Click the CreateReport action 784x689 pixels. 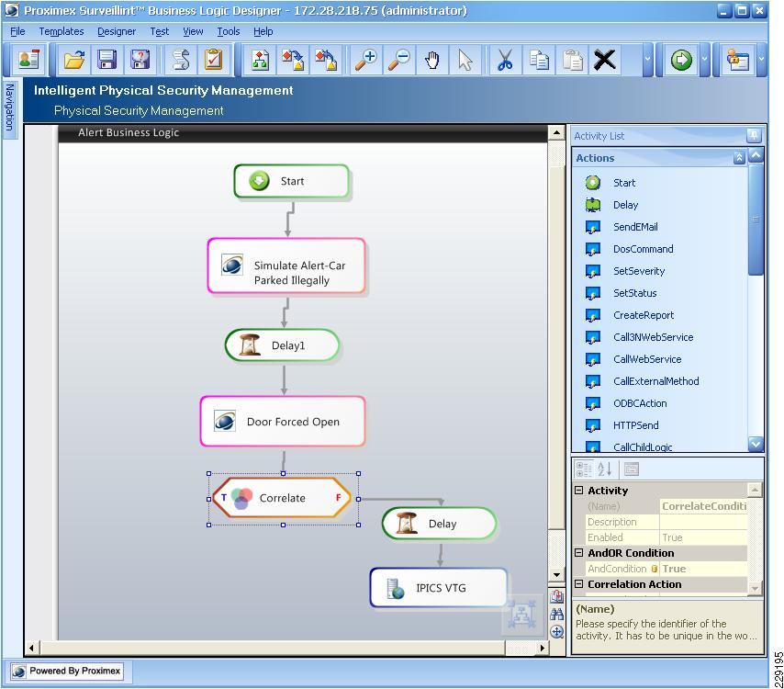644,315
